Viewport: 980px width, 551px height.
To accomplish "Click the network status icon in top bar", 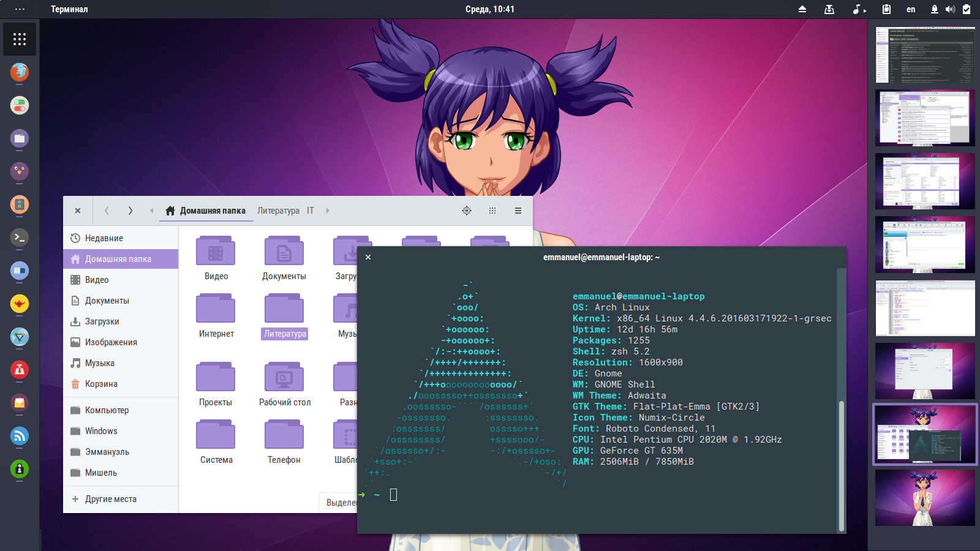I will tap(935, 9).
